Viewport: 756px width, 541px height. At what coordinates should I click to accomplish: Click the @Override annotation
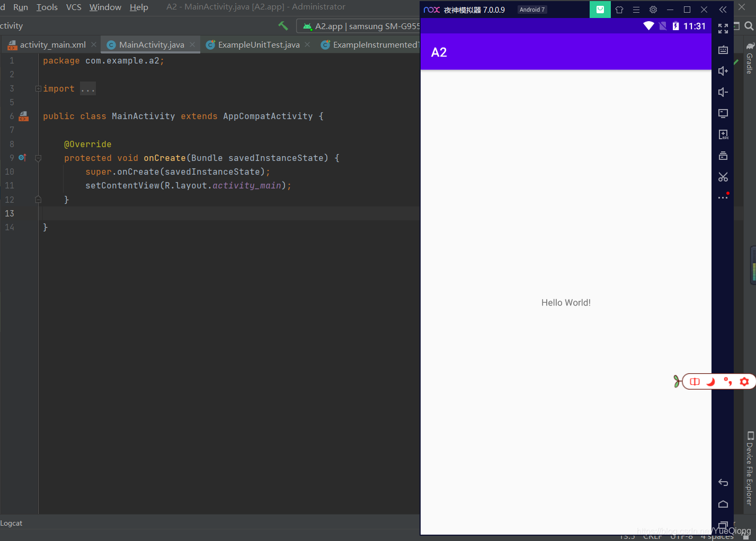pyautogui.click(x=88, y=144)
